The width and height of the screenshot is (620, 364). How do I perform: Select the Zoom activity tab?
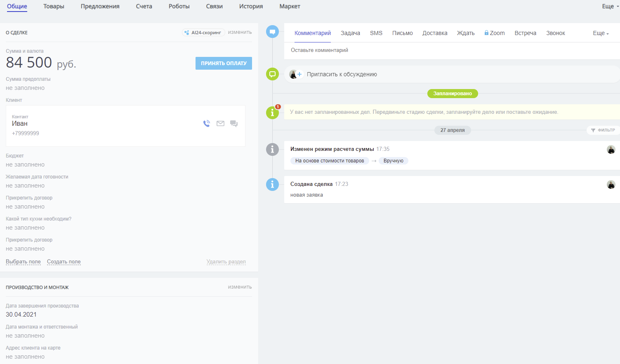point(495,33)
